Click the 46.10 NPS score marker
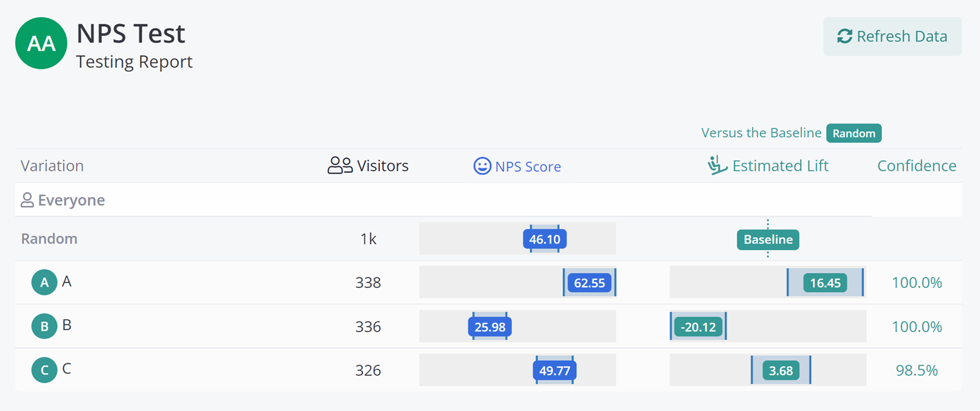Screen dimensions: 980x411 pos(545,239)
